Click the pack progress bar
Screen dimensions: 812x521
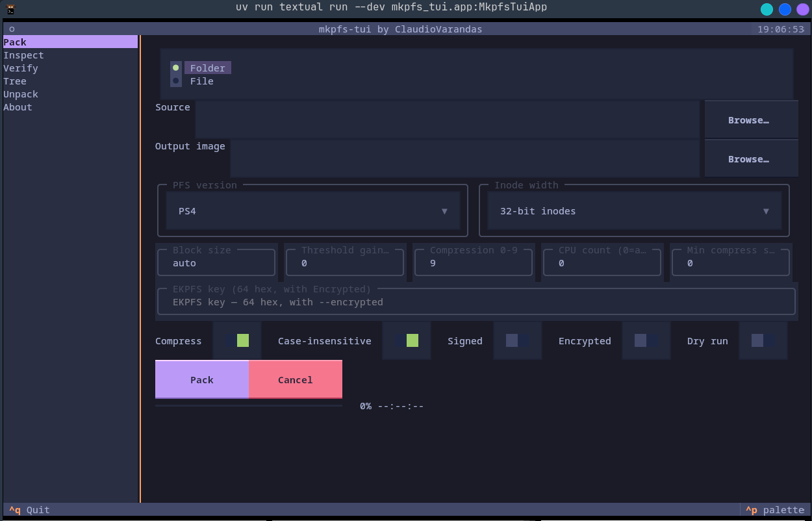[249, 406]
